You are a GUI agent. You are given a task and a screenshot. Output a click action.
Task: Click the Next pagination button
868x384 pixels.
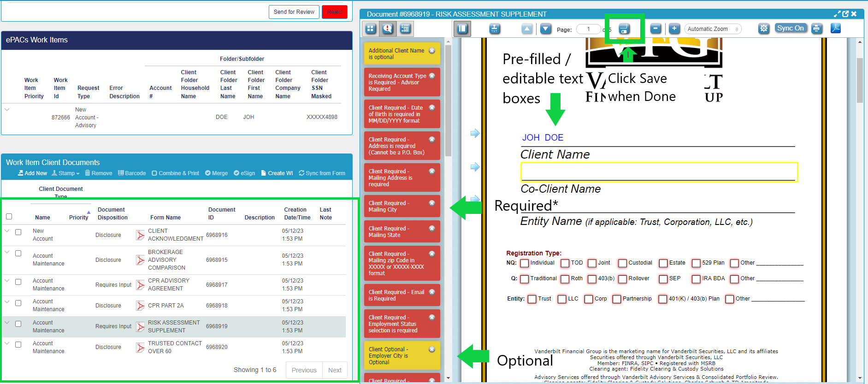(x=335, y=370)
